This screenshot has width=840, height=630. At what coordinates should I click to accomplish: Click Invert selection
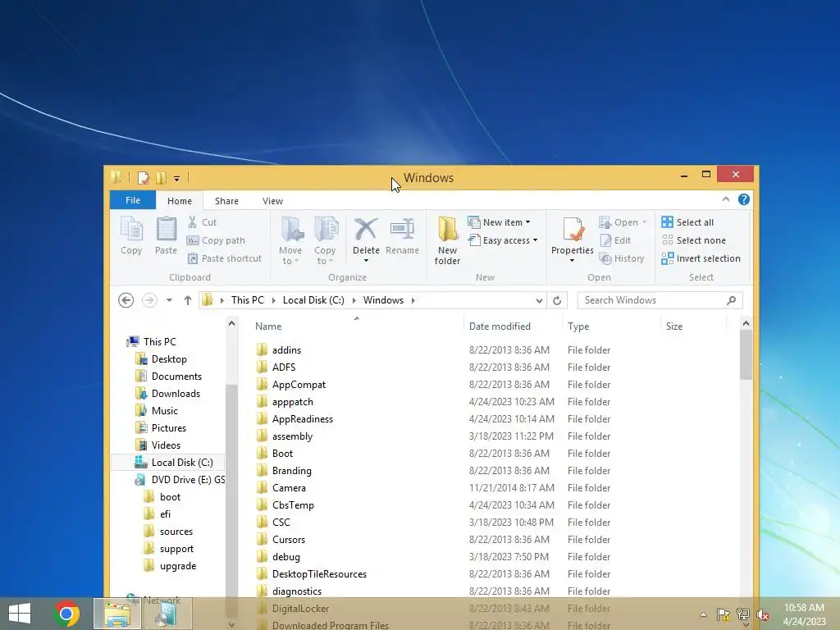coord(701,258)
